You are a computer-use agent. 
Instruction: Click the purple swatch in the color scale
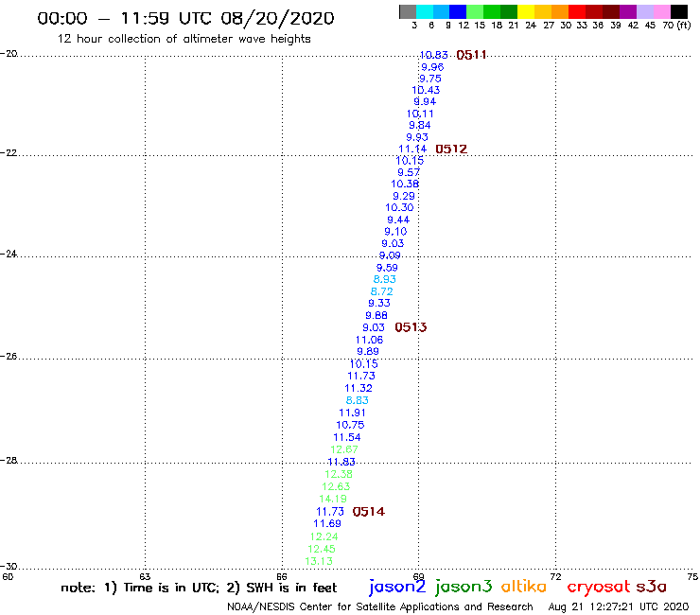pos(628,11)
